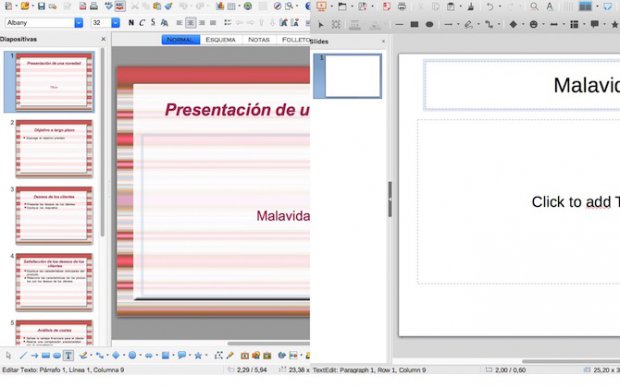Click Find magnifier icon in right window
The height and width of the screenshot is (387, 620).
[534, 6]
